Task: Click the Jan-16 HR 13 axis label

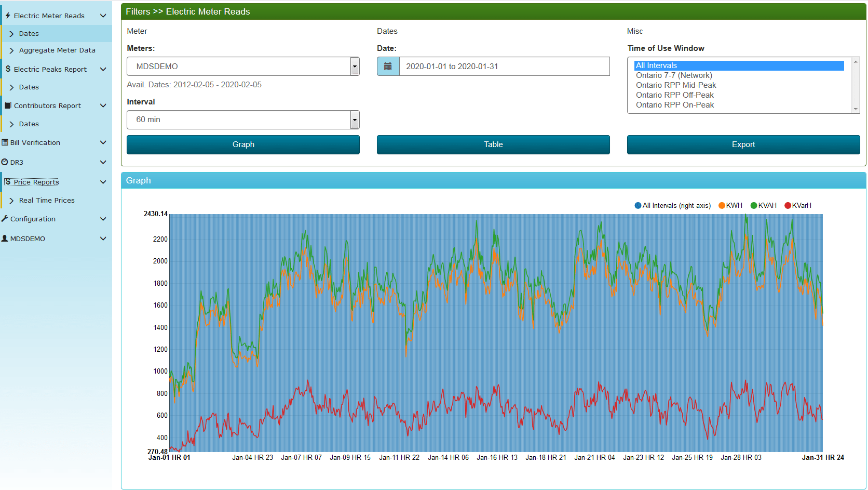Action: [x=497, y=458]
